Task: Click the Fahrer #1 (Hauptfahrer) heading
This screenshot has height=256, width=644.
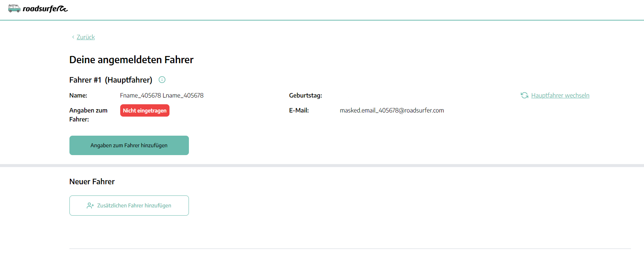Action: [111, 80]
